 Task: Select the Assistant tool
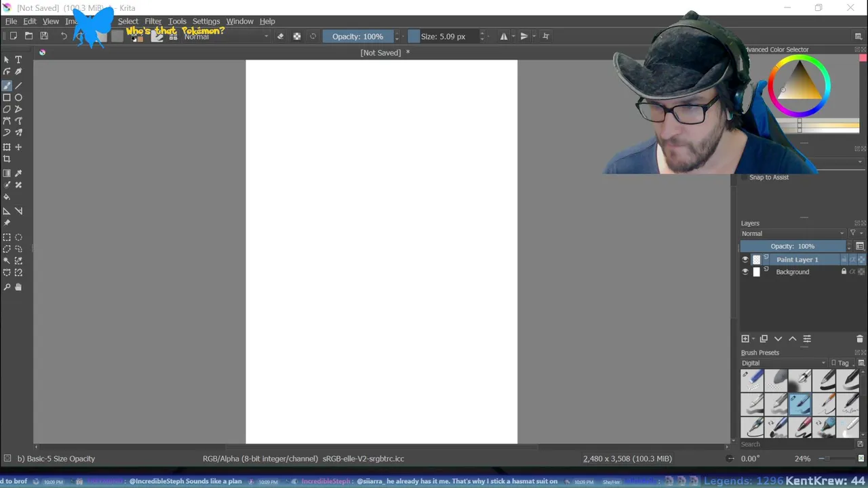7,211
